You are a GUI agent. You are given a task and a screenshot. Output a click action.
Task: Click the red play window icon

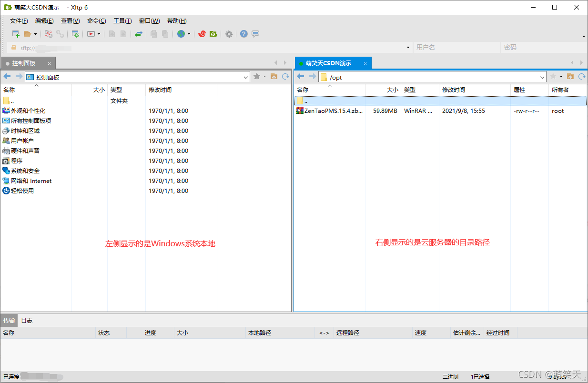91,34
